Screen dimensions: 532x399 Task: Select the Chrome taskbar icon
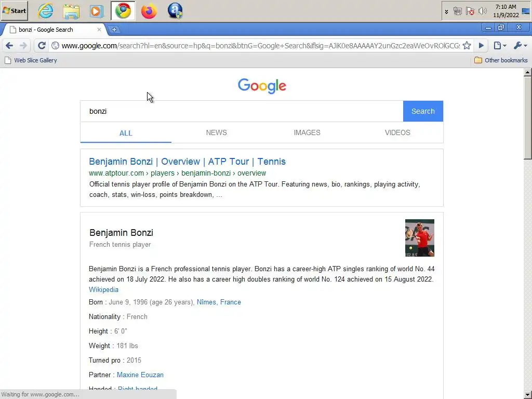[123, 11]
